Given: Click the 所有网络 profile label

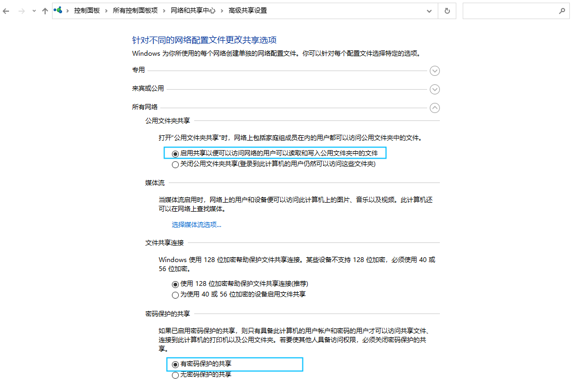Looking at the screenshot, I should point(145,107).
